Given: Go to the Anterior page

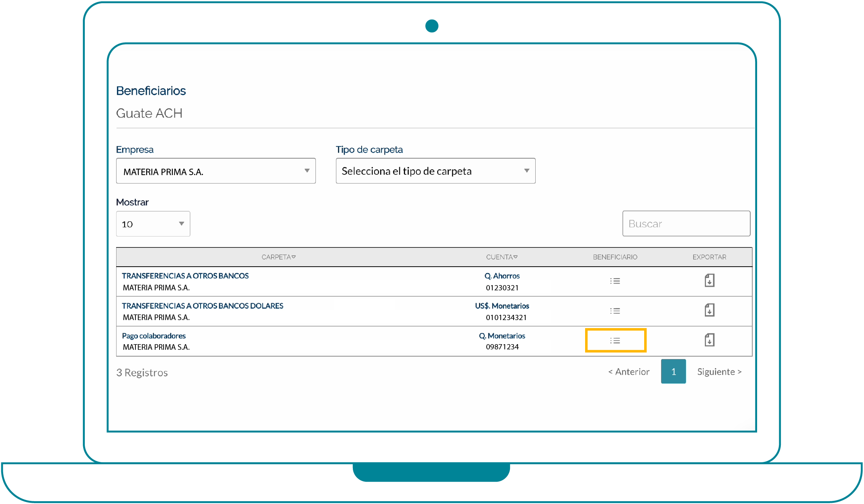Looking at the screenshot, I should 629,372.
